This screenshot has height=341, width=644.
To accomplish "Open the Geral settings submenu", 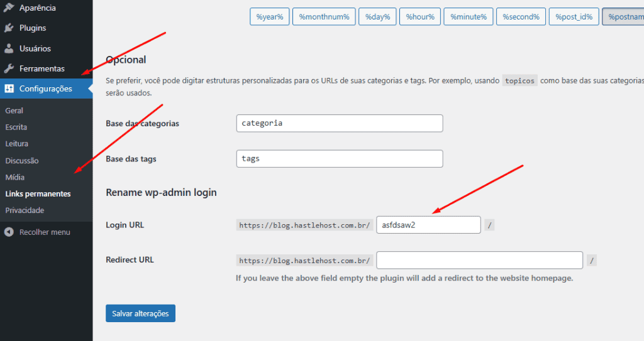I will (x=14, y=111).
